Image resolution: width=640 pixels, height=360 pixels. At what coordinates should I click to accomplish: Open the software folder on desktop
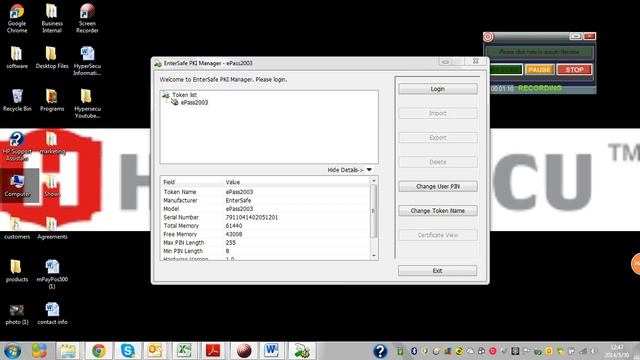pos(17,58)
